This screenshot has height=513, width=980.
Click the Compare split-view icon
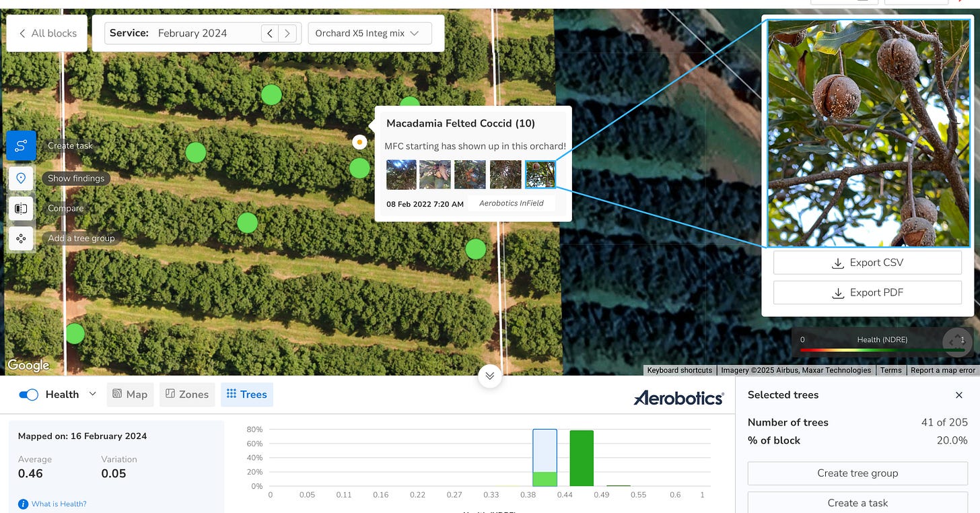pos(21,208)
